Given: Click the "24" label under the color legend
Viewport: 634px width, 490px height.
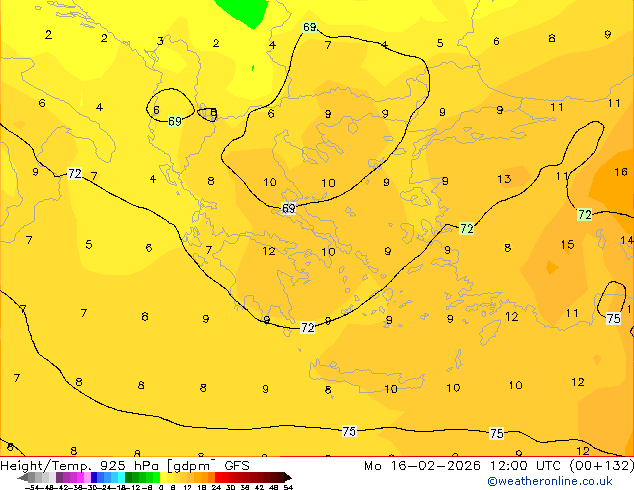Looking at the screenshot, I should (x=216, y=487).
